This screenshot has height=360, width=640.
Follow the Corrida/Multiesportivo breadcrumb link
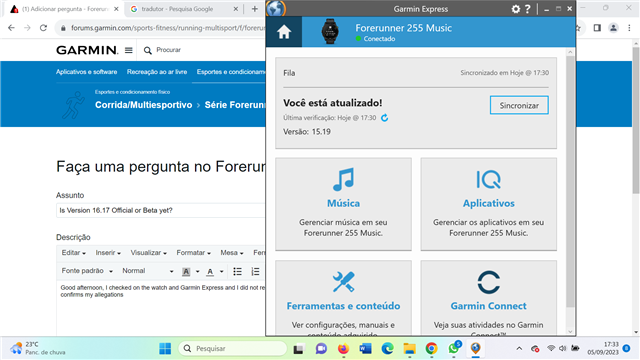pyautogui.click(x=144, y=105)
